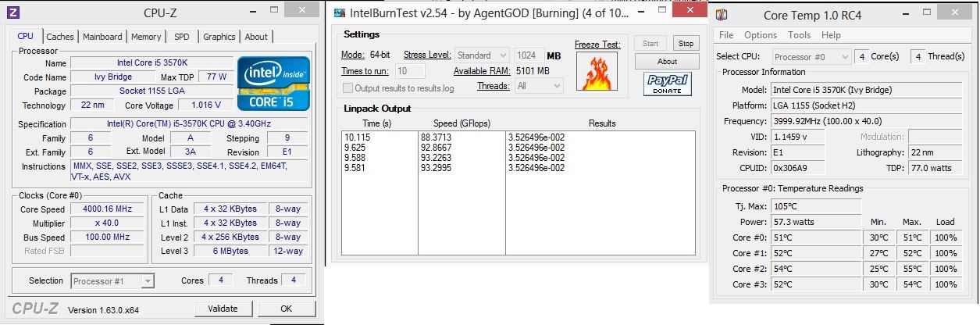Open the Stress Level Standard dropdown
This screenshot has width=980, height=325.
coord(481,55)
